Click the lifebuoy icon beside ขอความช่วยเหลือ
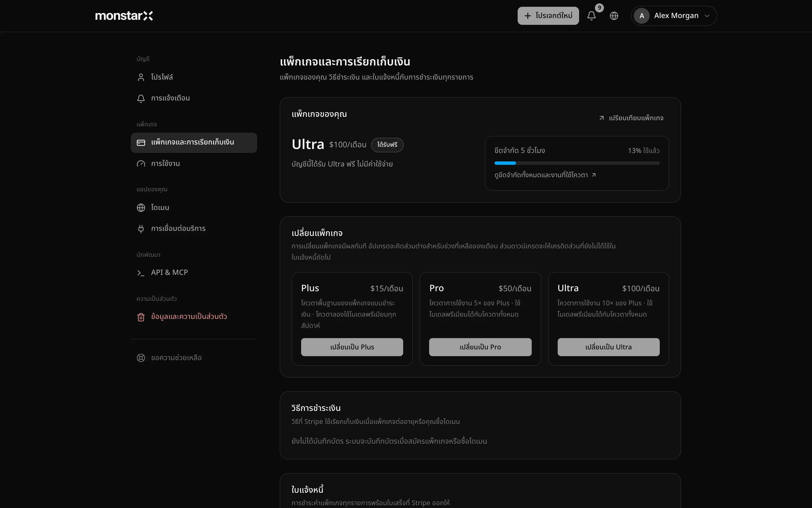812x508 pixels. 141,358
